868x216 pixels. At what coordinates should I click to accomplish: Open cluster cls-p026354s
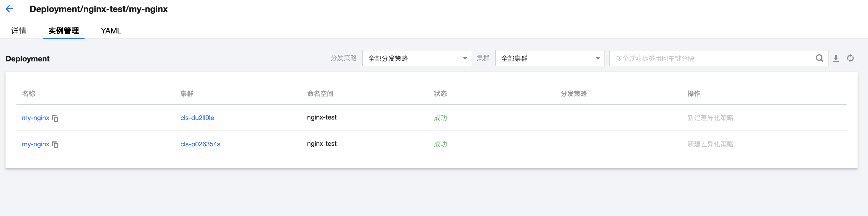[x=200, y=144]
